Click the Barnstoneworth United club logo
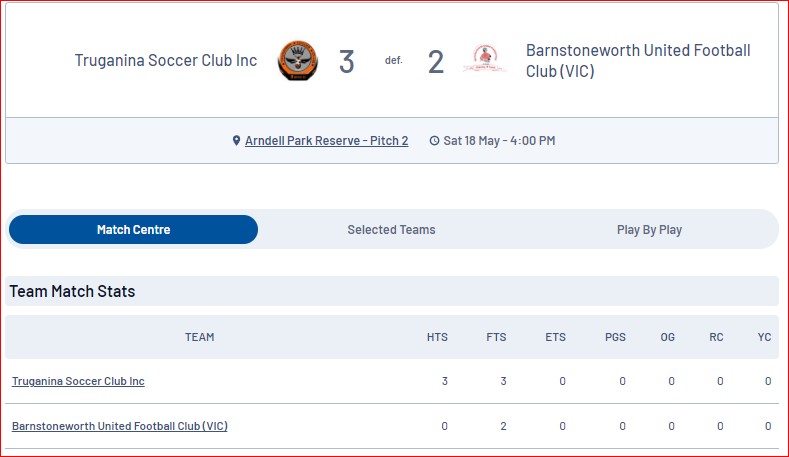 point(485,59)
